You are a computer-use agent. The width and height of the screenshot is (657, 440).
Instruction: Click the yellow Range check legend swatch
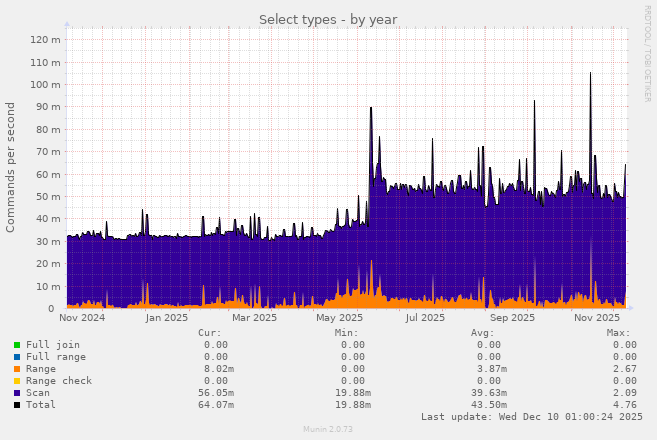pyautogui.click(x=17, y=381)
